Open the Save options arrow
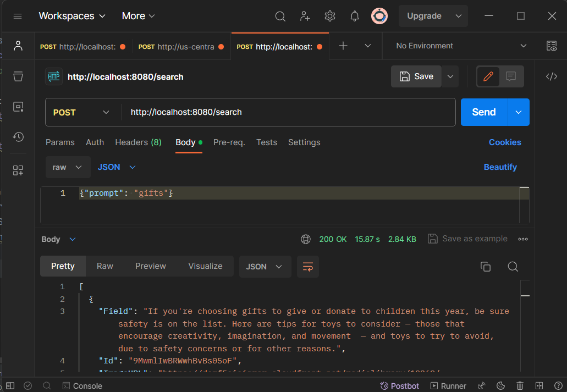The height and width of the screenshot is (392, 567). click(x=450, y=76)
